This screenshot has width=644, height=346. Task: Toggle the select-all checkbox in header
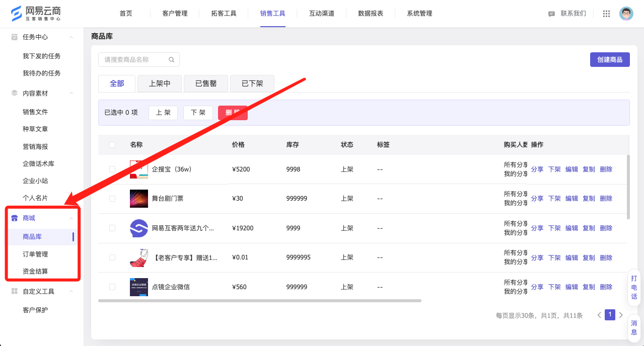pos(112,145)
